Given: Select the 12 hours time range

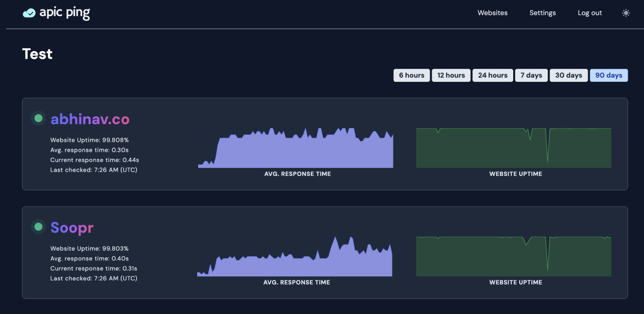Looking at the screenshot, I should pos(451,75).
